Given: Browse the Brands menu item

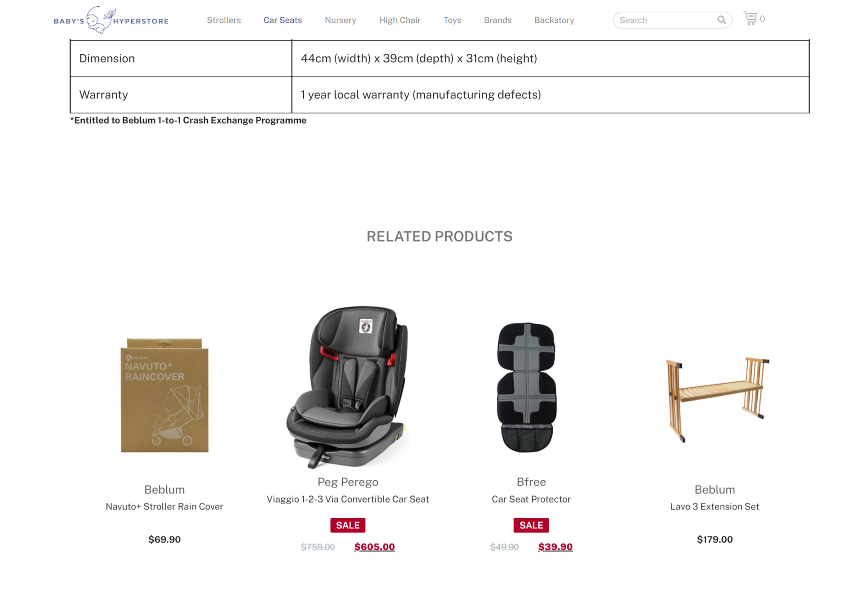Looking at the screenshot, I should click(x=497, y=20).
